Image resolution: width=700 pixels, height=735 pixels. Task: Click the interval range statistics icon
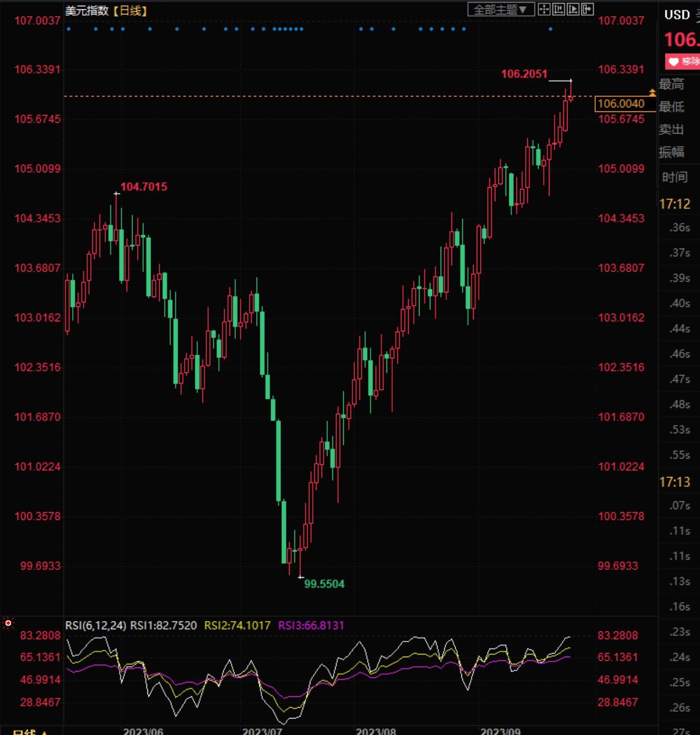pyautogui.click(x=558, y=9)
